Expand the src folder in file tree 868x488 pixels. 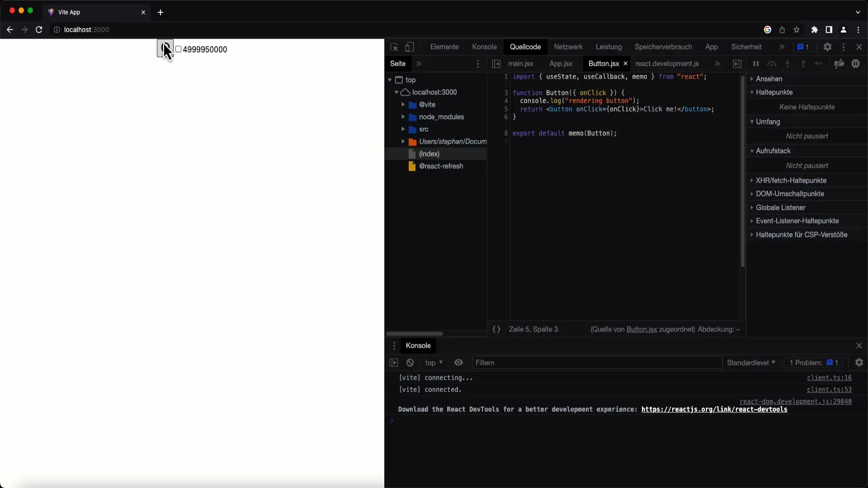pyautogui.click(x=403, y=129)
